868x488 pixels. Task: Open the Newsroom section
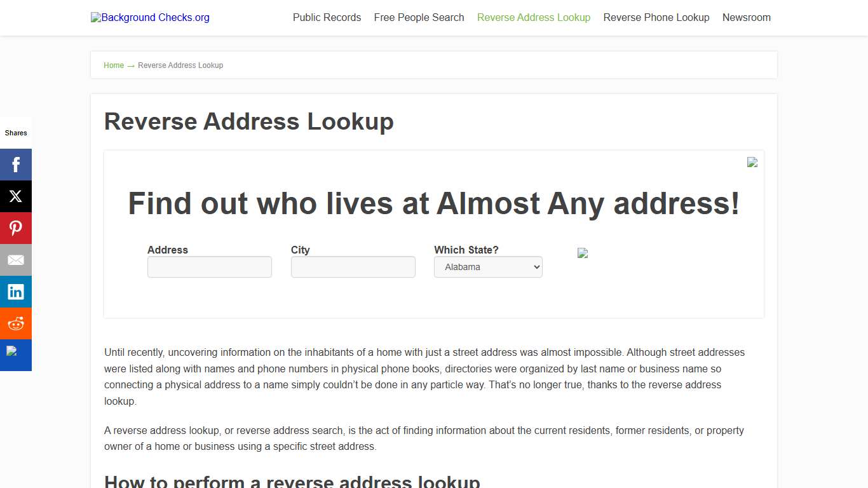point(746,17)
